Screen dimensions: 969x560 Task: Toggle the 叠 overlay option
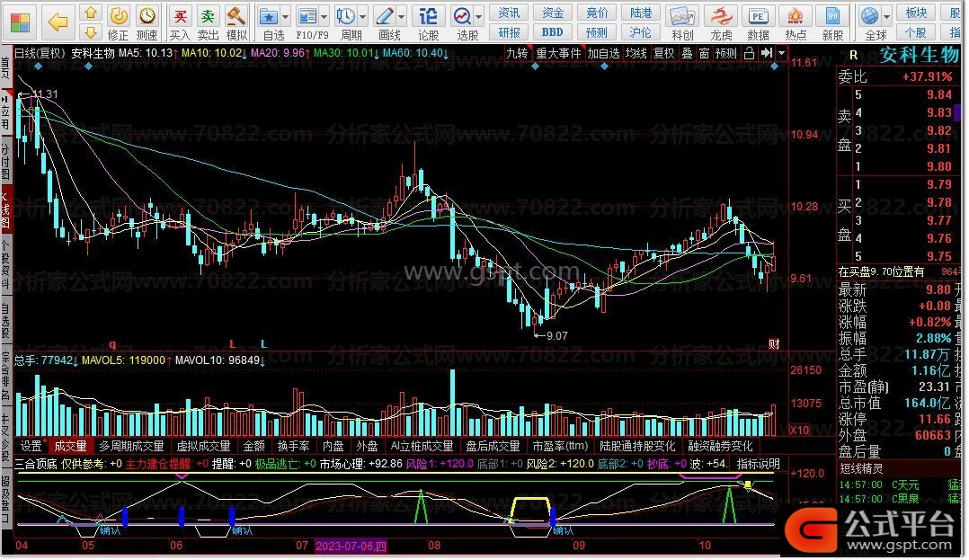(x=687, y=54)
